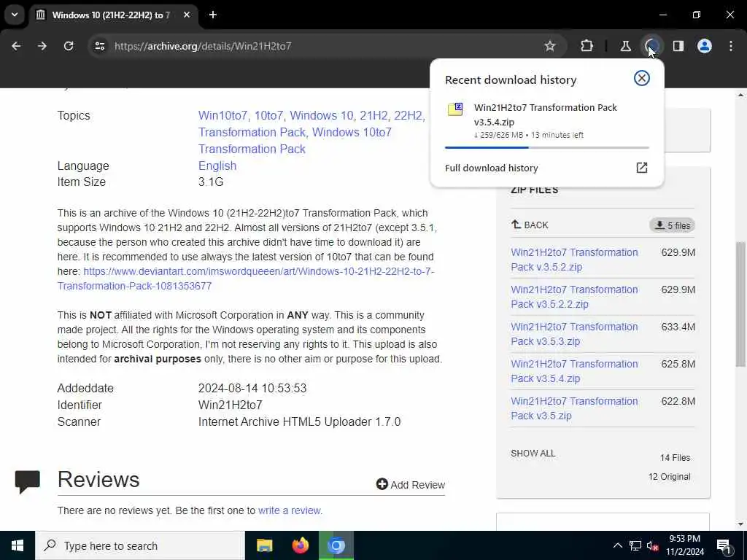This screenshot has width=747, height=560.
Task: Open the Chrome three-dot menu
Action: click(x=731, y=46)
